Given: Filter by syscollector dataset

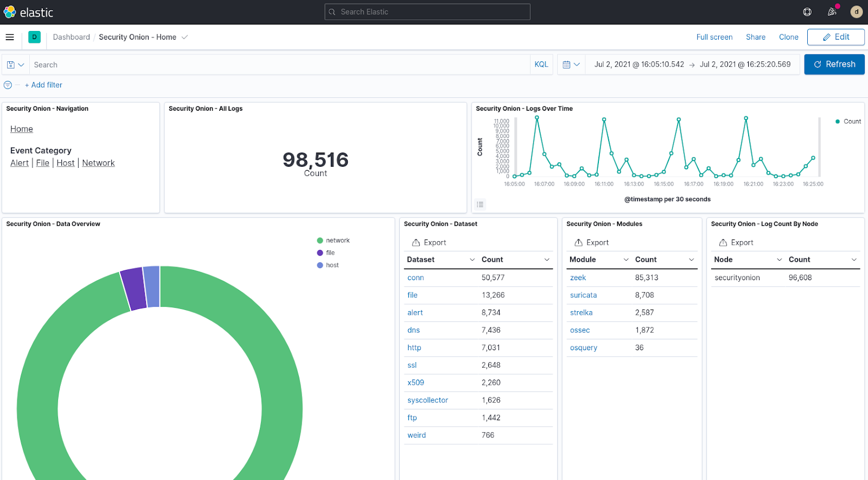Looking at the screenshot, I should 427,400.
